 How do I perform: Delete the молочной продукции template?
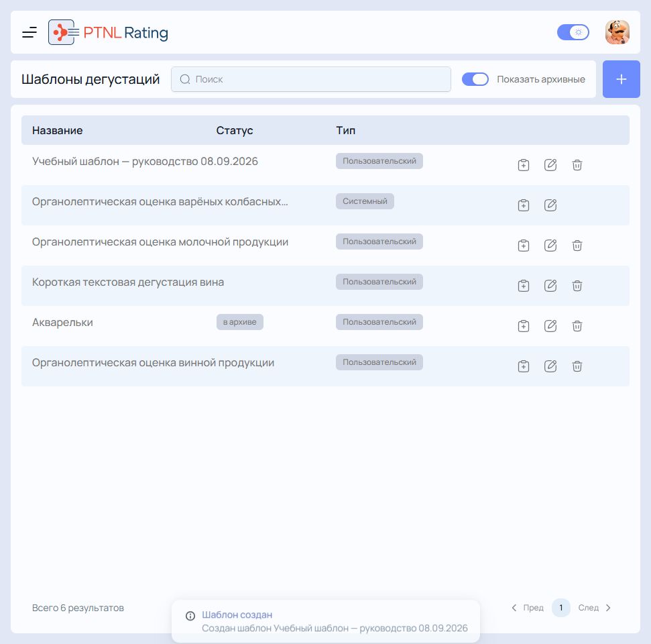pyautogui.click(x=577, y=246)
